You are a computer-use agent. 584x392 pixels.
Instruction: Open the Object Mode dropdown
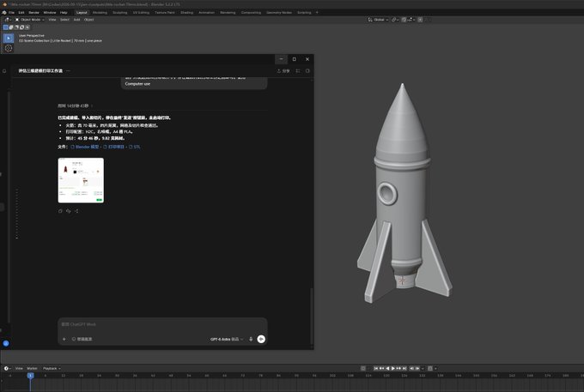(x=30, y=20)
